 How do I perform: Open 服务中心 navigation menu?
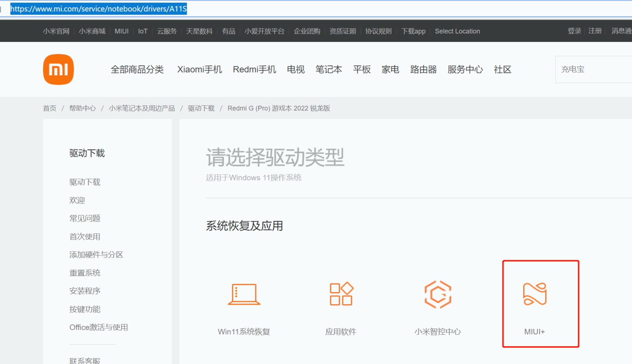(465, 69)
